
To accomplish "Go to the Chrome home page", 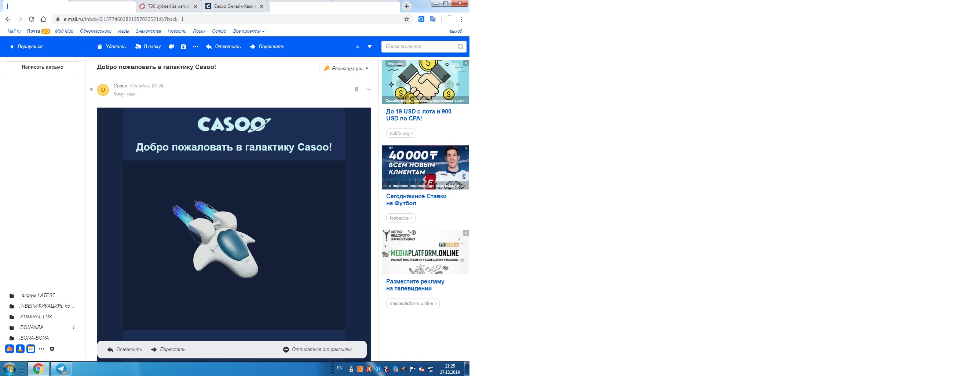I will 43,19.
